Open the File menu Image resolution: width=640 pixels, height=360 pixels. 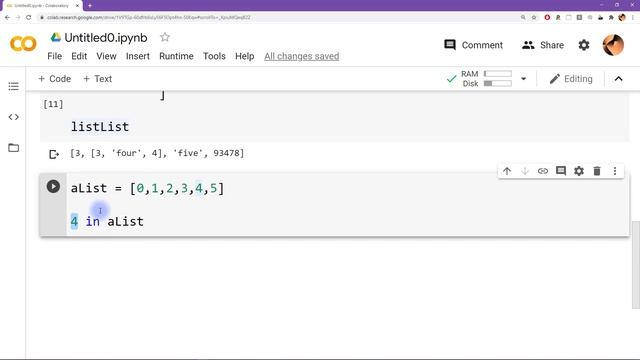click(x=55, y=56)
